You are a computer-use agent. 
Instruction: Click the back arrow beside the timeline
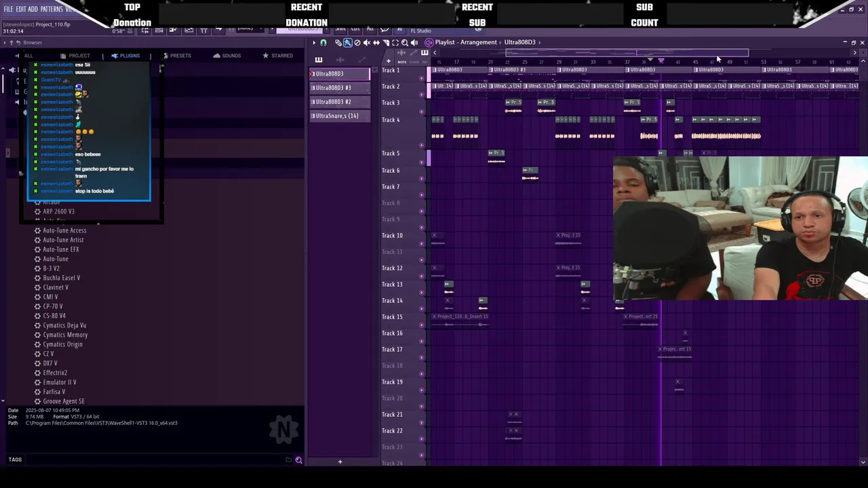(x=435, y=52)
